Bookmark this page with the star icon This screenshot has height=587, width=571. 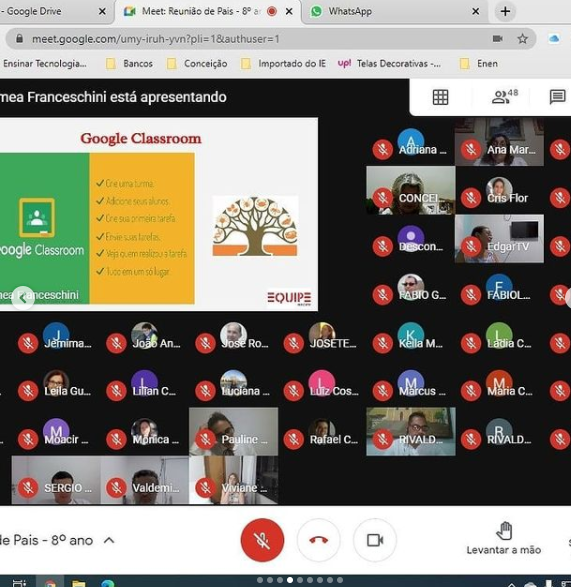coord(522,39)
